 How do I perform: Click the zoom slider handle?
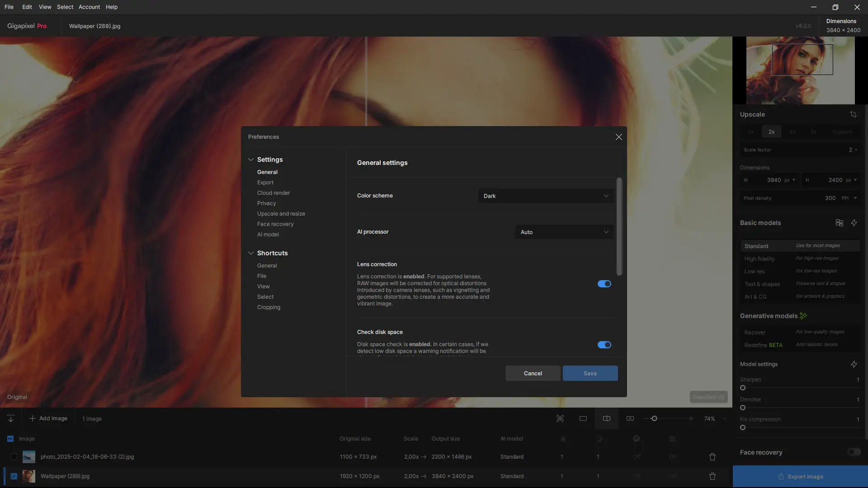pyautogui.click(x=654, y=418)
